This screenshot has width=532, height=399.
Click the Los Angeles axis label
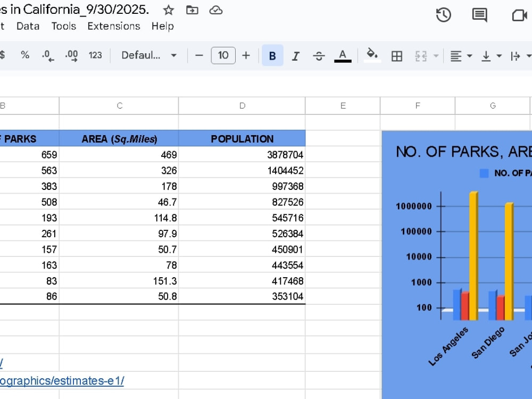click(448, 346)
